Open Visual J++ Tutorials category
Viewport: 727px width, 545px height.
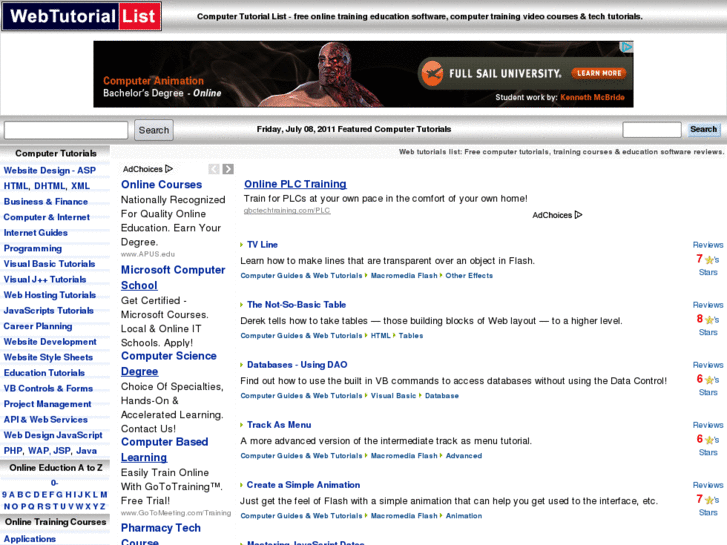point(45,279)
